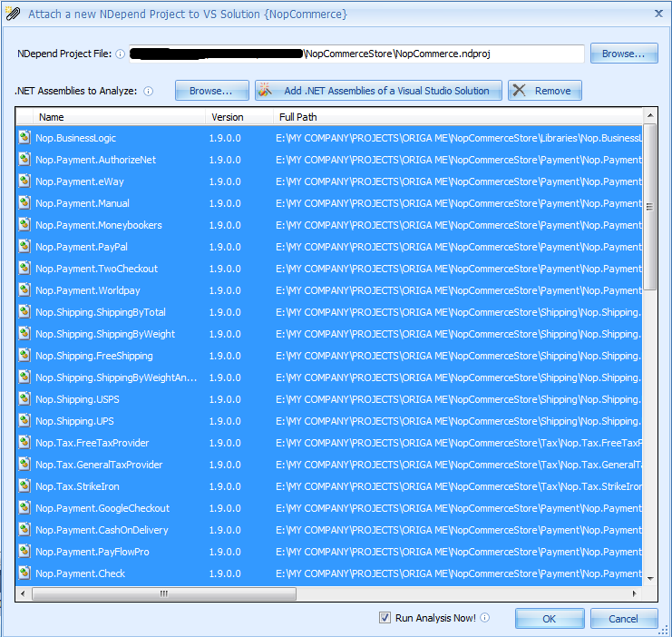Click full path of Nop.Tax.StrikeIron row
672x637 pixels.
[x=459, y=486]
